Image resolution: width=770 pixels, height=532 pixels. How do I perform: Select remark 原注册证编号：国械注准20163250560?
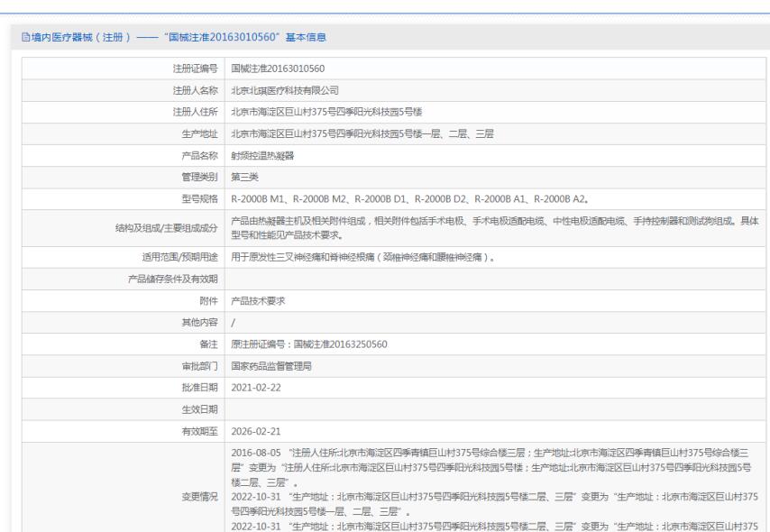tap(309, 344)
